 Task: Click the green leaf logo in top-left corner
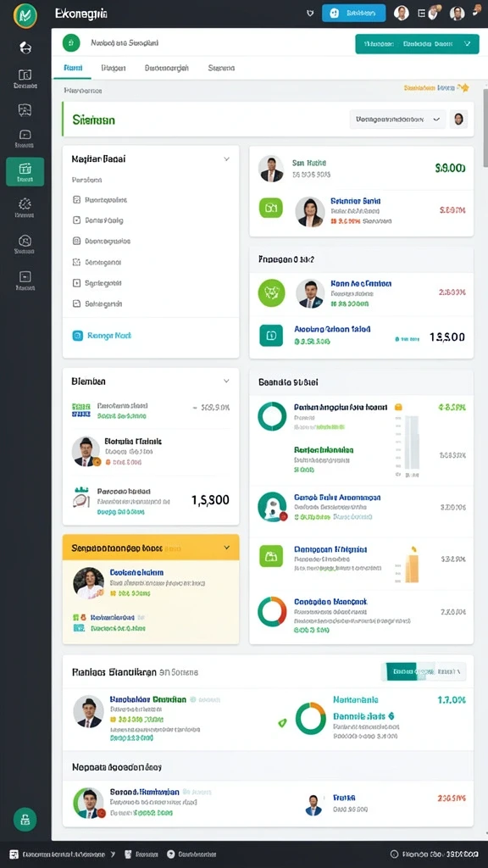[25, 15]
